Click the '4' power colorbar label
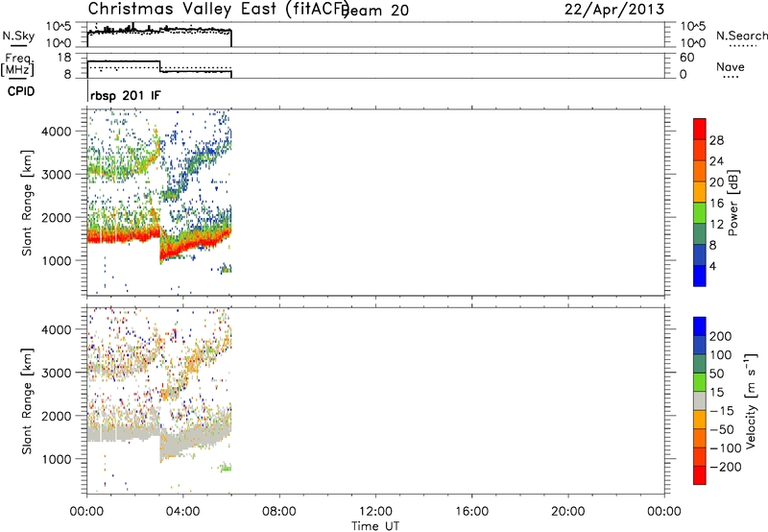This screenshot has height=532, width=768. pyautogui.click(x=712, y=266)
